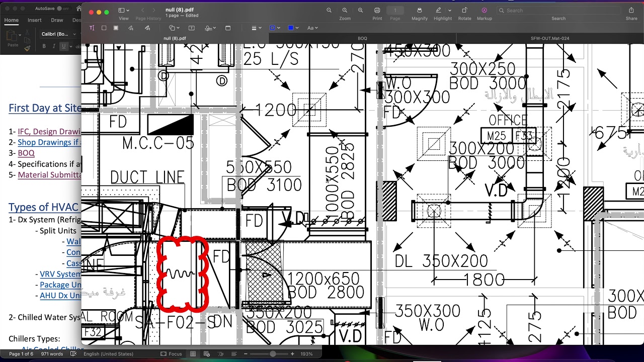Select the Text Selection tool in Preview

tap(92, 28)
